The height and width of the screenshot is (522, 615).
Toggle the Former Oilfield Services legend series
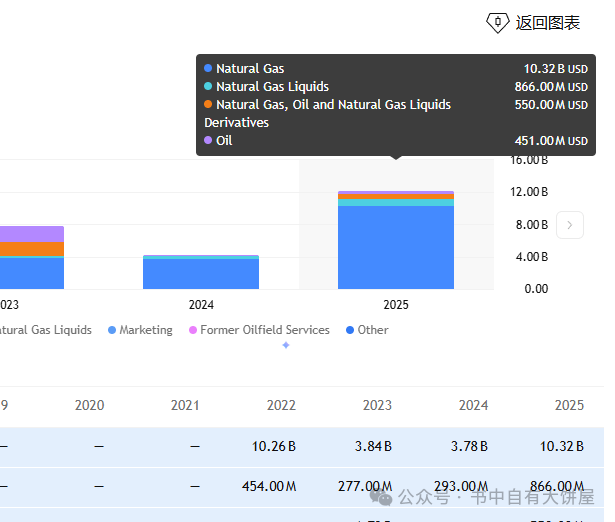click(264, 330)
